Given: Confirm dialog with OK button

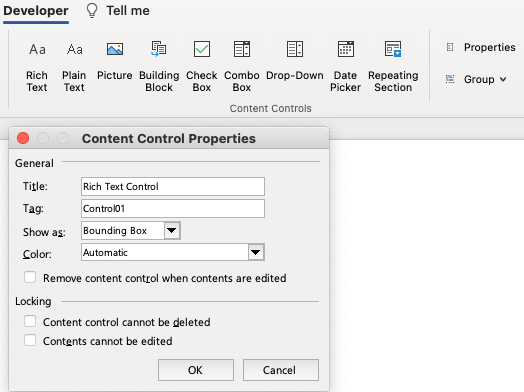Looking at the screenshot, I should click(196, 370).
